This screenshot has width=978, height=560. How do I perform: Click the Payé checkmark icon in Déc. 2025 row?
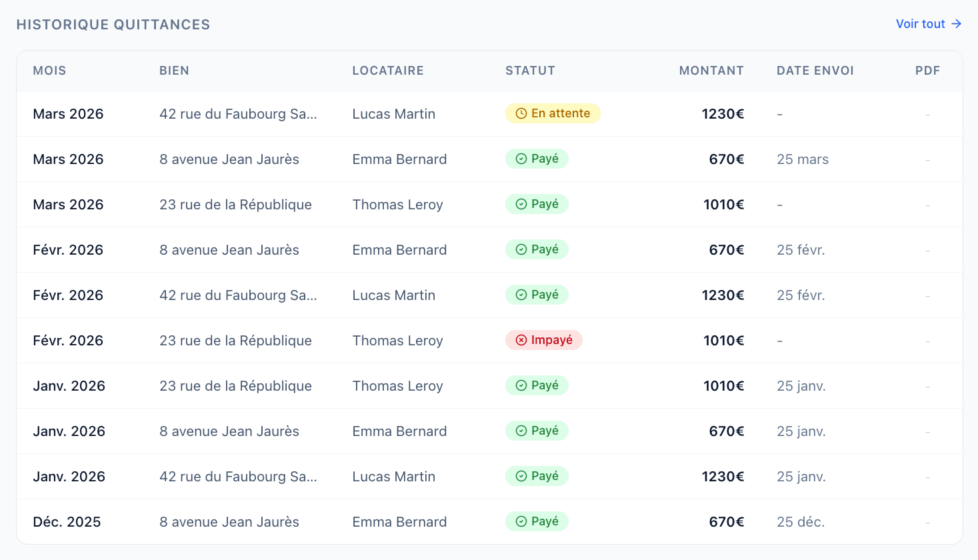521,521
